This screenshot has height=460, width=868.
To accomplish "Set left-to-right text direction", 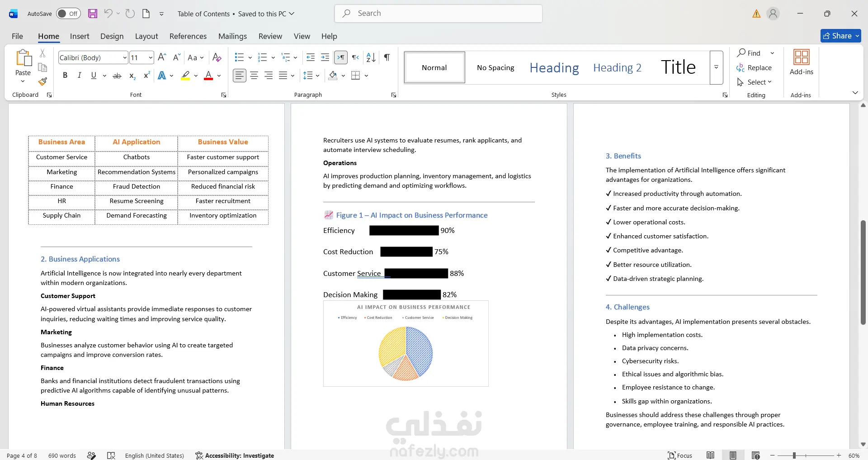I will pos(341,57).
